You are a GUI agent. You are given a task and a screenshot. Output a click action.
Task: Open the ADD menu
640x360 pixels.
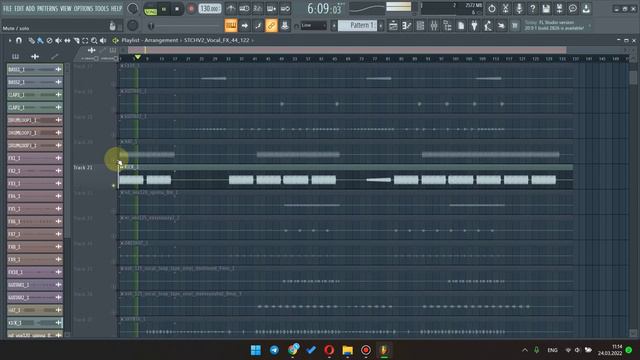coord(30,8)
